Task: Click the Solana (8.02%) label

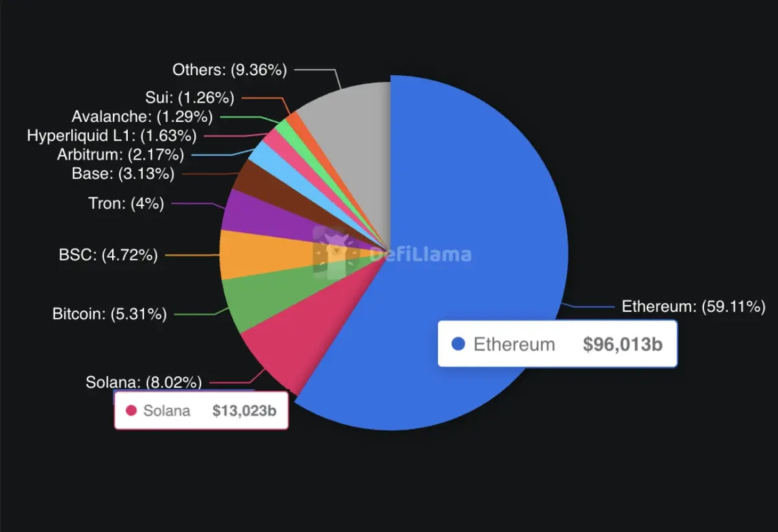Action: point(143,382)
